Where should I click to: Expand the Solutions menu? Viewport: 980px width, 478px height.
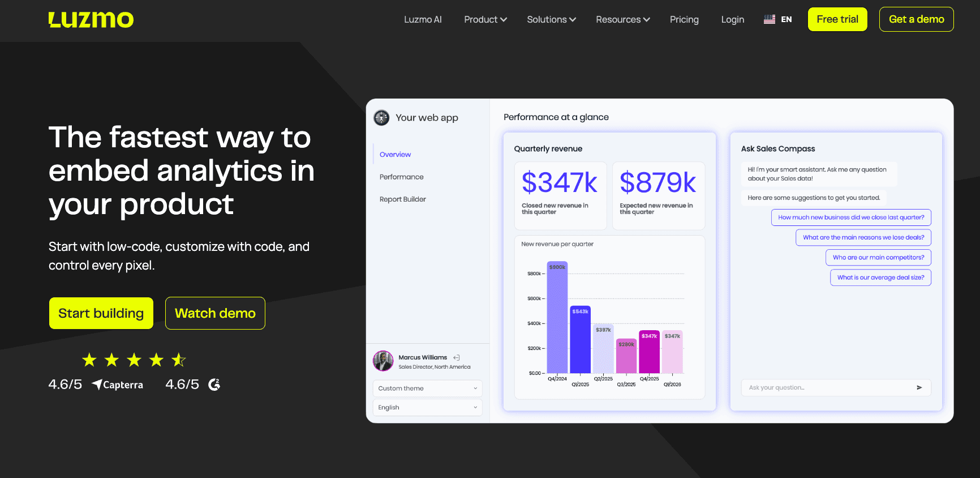551,19
